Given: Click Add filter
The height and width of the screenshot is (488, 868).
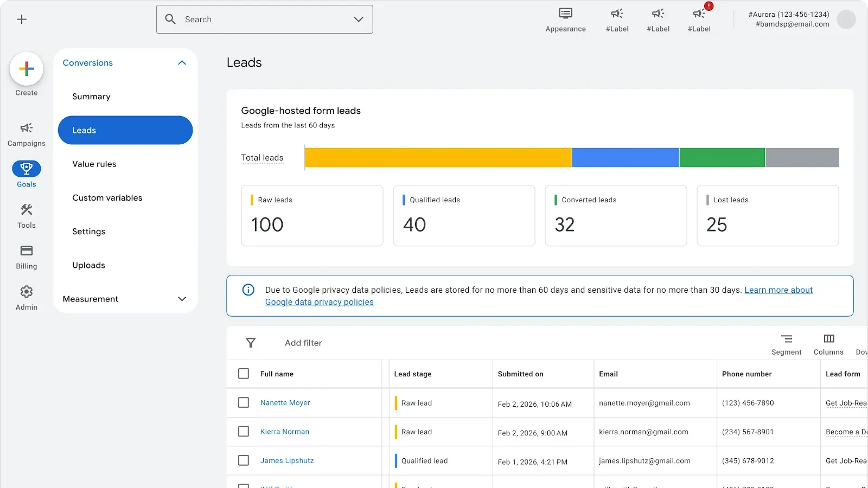Looking at the screenshot, I should (x=303, y=343).
